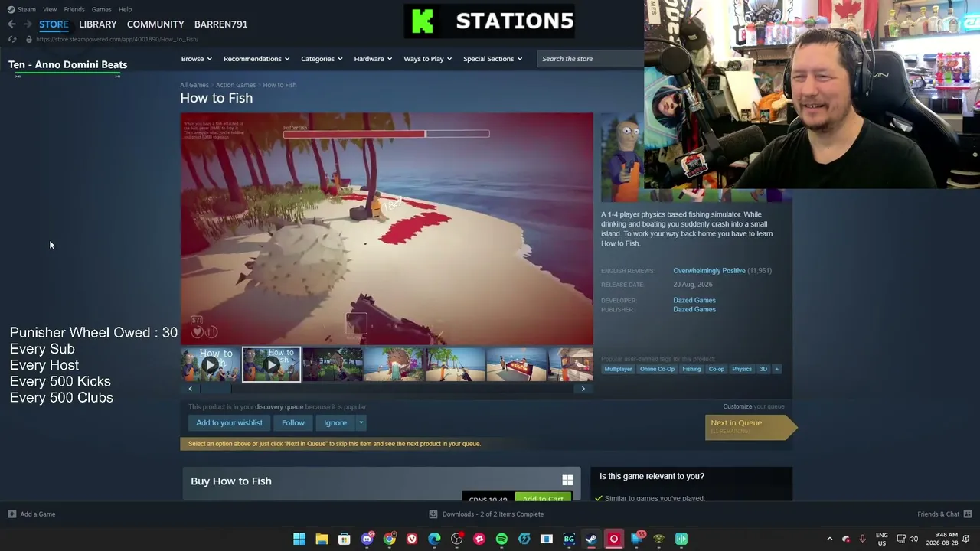Open the Games menu

tap(102, 9)
